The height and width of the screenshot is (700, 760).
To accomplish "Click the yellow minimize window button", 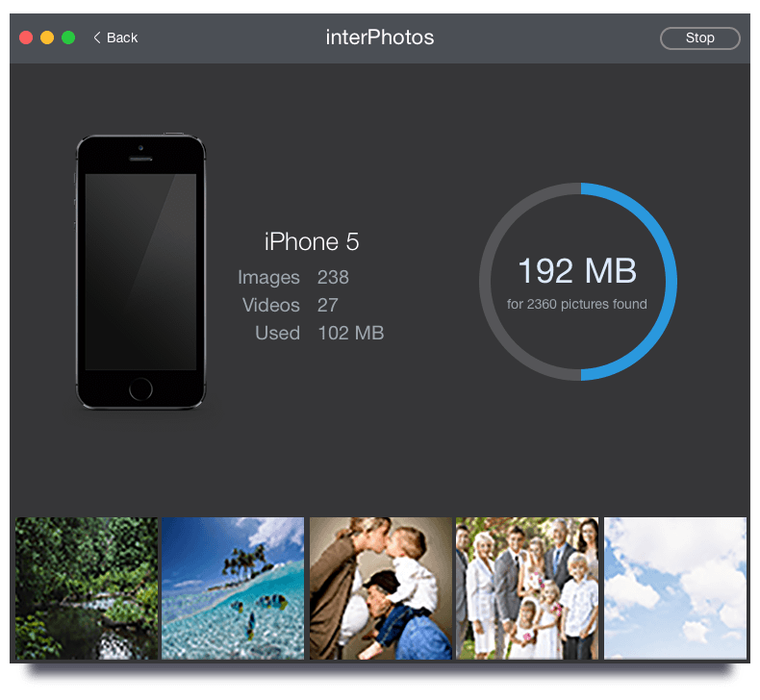I will (47, 37).
